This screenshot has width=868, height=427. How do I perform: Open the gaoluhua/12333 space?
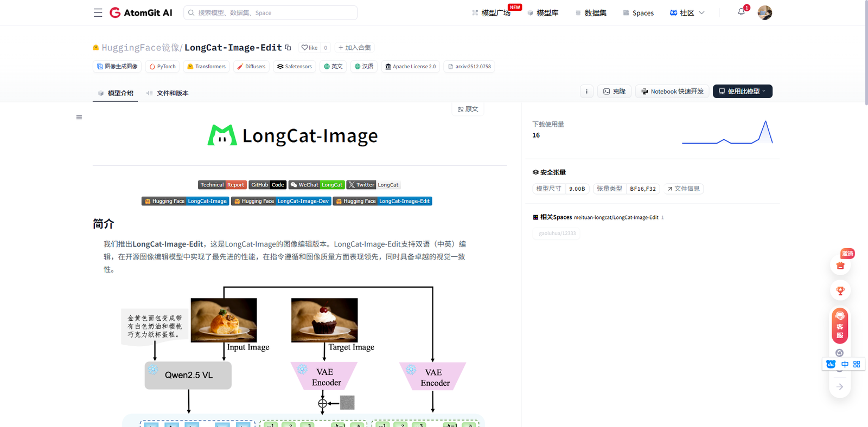(557, 234)
